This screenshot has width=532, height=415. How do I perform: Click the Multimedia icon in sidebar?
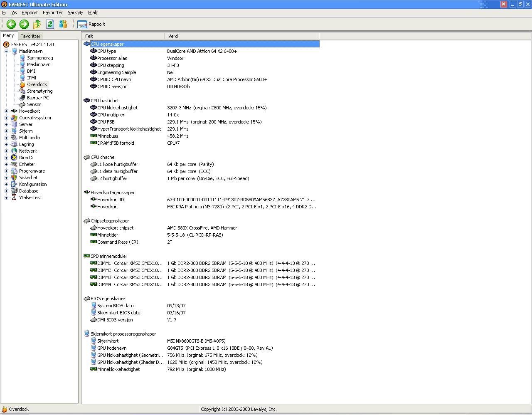[14, 138]
